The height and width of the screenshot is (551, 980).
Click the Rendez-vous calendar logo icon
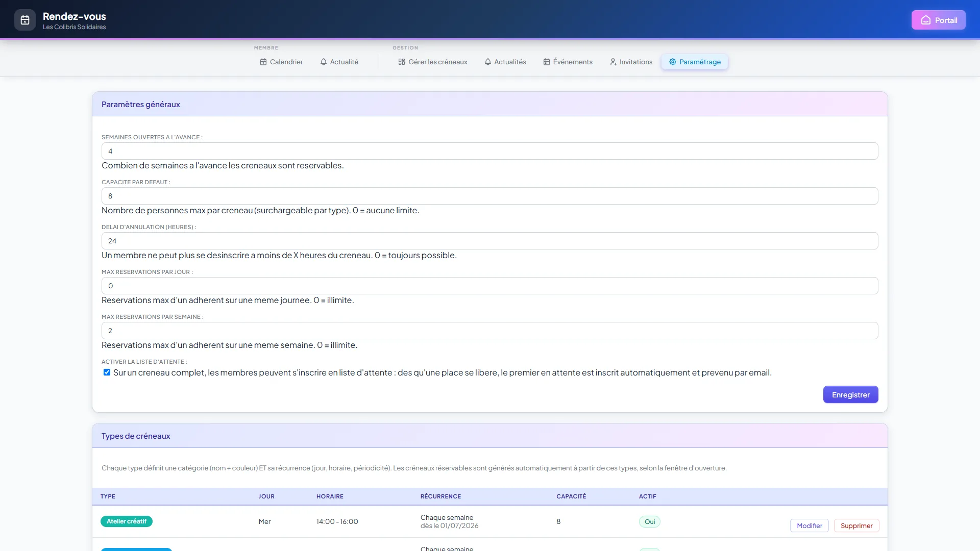coord(25,20)
